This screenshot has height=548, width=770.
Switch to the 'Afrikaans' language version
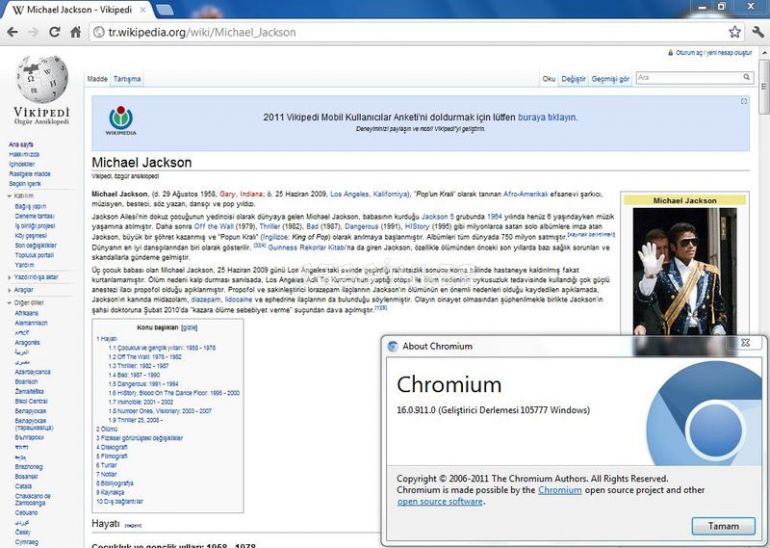(x=27, y=313)
